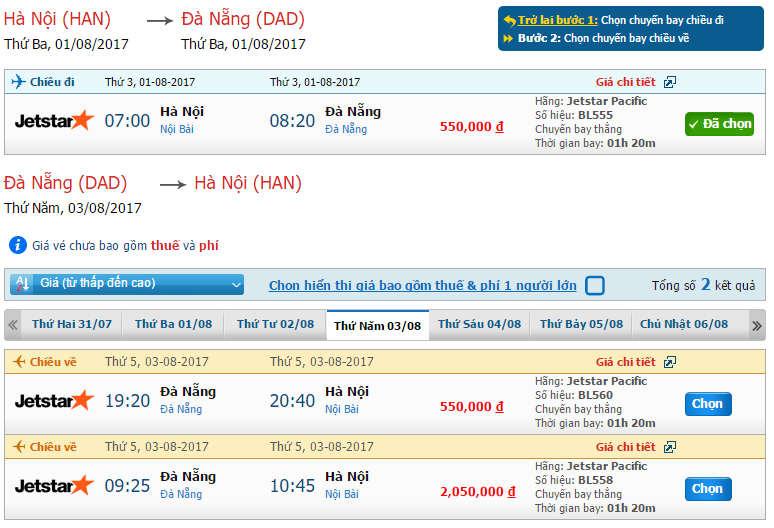Viewport: 774px width, 528px height.
Task: Click the green 'Đã chọn' button
Action: (719, 124)
